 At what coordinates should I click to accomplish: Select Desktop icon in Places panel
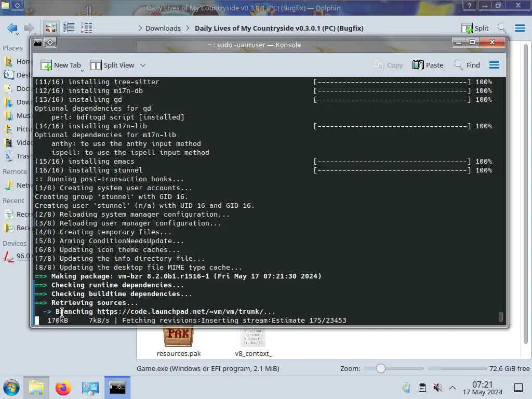[8, 75]
